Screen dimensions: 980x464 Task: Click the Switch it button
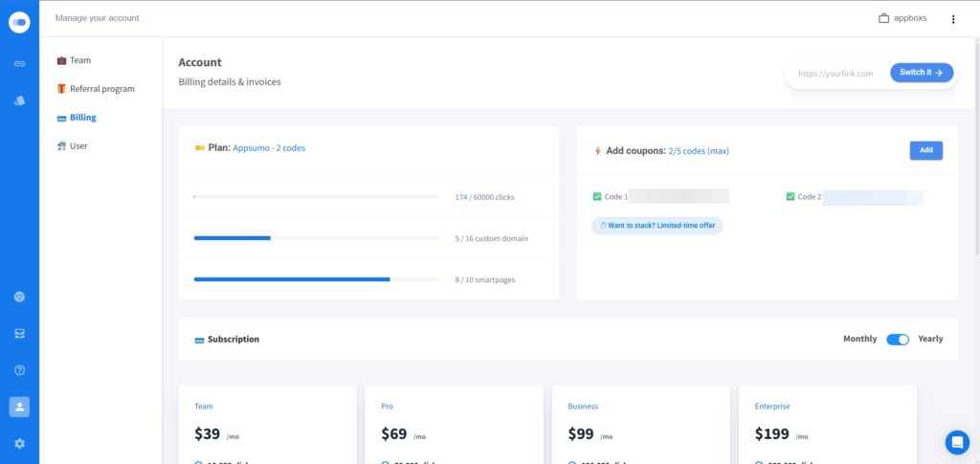click(921, 73)
